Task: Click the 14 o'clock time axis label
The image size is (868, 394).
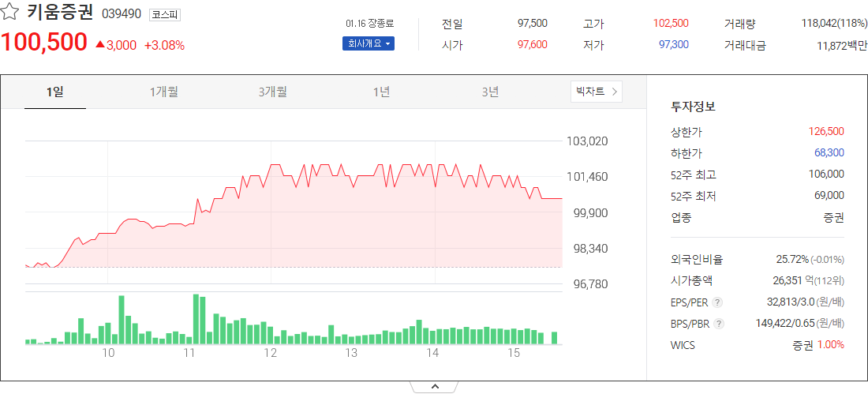Action: coord(432,354)
